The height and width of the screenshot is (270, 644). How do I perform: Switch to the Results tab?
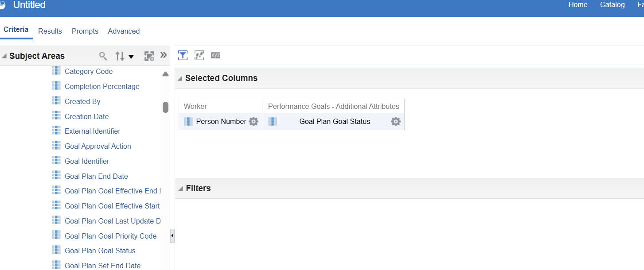pyautogui.click(x=50, y=31)
